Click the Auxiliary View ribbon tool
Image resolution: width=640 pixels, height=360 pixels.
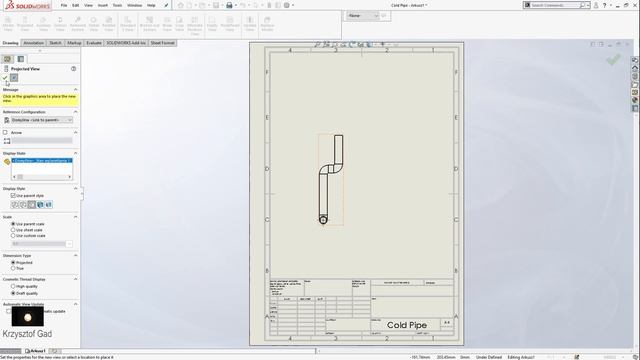pos(43,24)
